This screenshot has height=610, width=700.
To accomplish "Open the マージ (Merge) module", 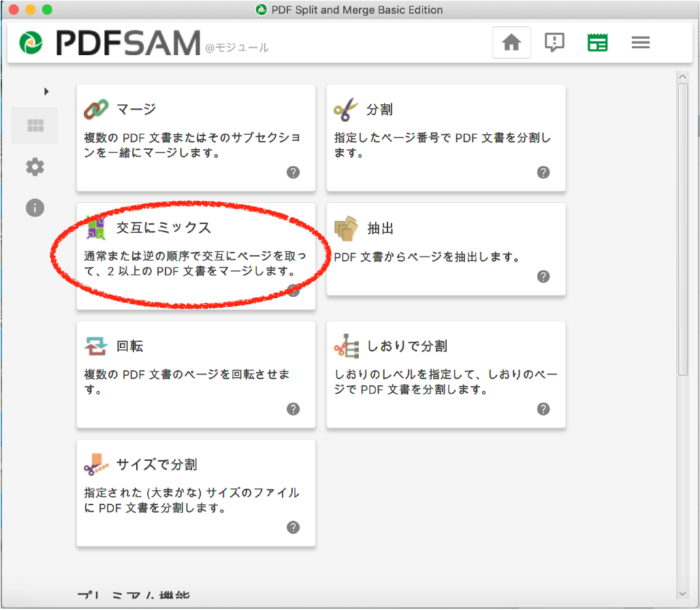I will click(195, 138).
